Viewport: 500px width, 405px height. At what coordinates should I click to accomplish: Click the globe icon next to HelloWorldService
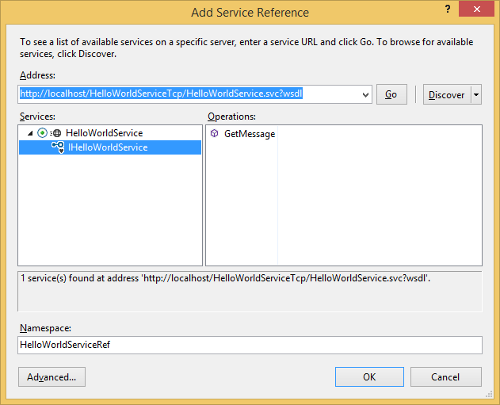pyautogui.click(x=57, y=133)
